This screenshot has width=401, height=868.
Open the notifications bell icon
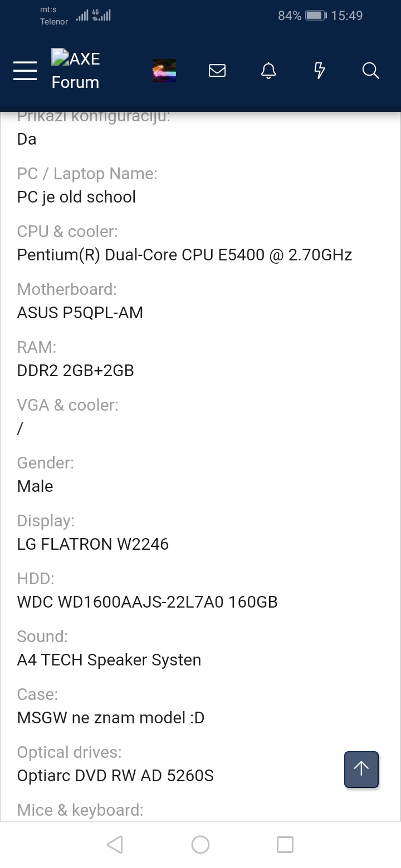[x=268, y=71]
